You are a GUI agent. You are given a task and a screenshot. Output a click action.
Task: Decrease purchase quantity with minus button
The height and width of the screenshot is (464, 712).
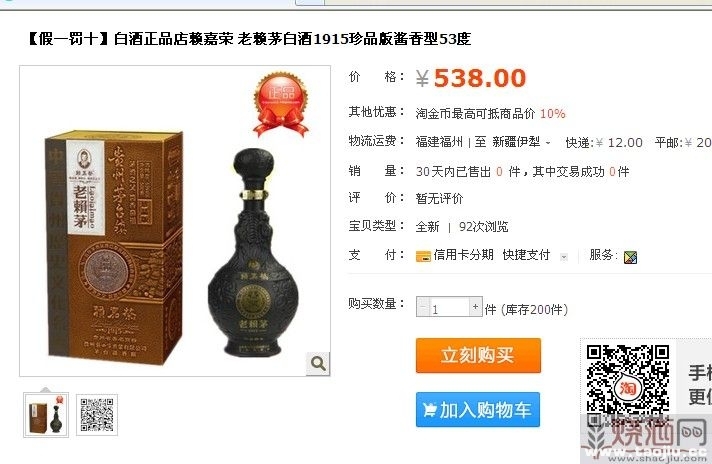coord(422,306)
